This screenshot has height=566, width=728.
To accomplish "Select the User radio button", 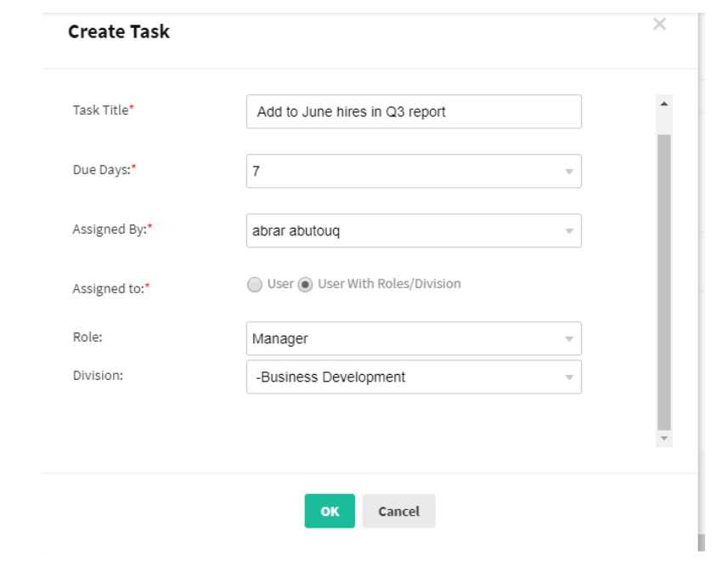I will click(x=255, y=284).
